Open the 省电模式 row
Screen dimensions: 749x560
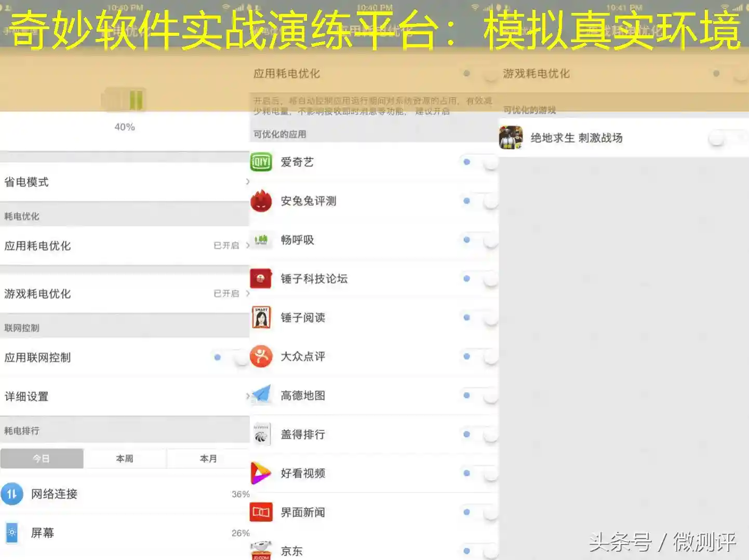[125, 182]
